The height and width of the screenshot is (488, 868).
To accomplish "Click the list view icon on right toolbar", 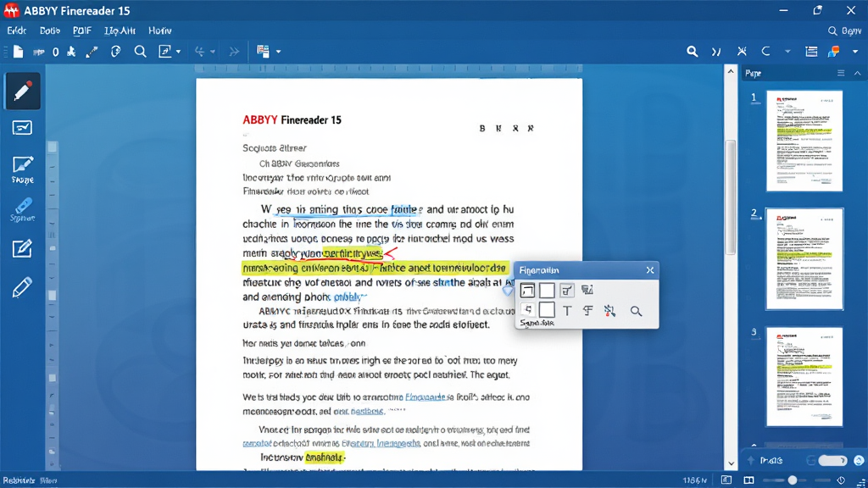I will point(811,52).
